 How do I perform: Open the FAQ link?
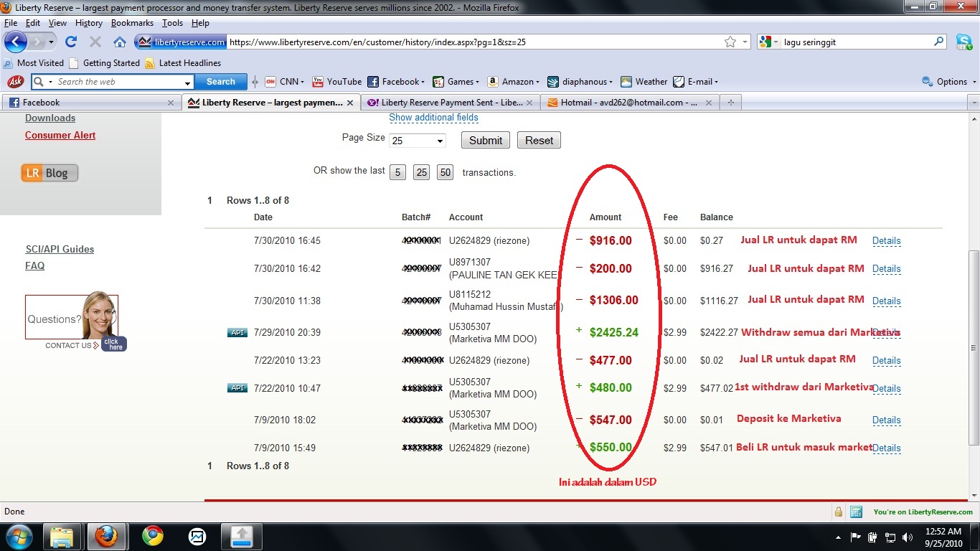pos(34,265)
